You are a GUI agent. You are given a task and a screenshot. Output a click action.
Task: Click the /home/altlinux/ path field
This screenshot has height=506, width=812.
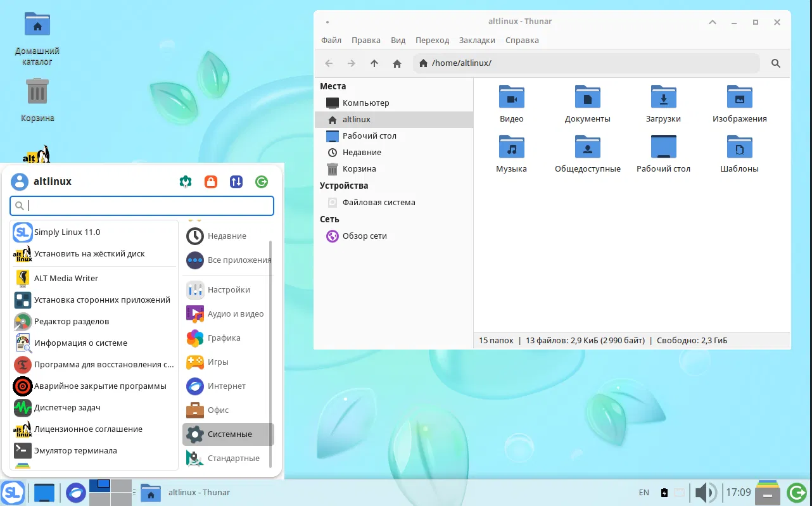[586, 63]
